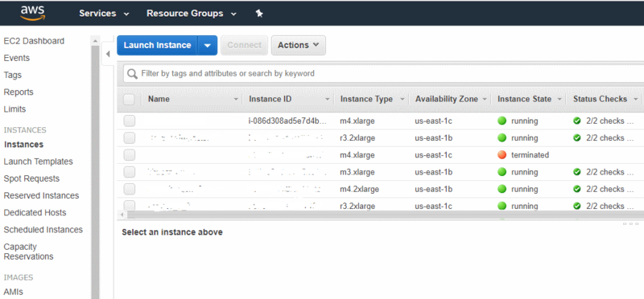Open the Instance Type column sort arrow
Viewport: 644px width, 299px height.
pos(402,100)
